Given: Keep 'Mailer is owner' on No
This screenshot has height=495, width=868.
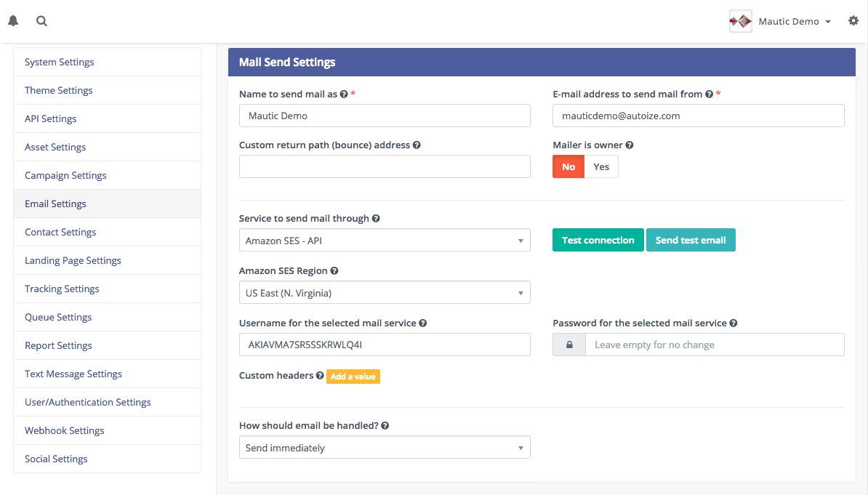Looking at the screenshot, I should pos(568,166).
